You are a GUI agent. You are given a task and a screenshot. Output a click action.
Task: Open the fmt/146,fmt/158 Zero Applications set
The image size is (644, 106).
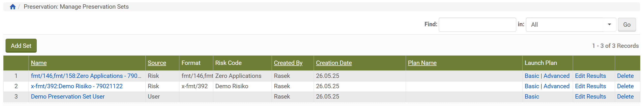pos(86,76)
